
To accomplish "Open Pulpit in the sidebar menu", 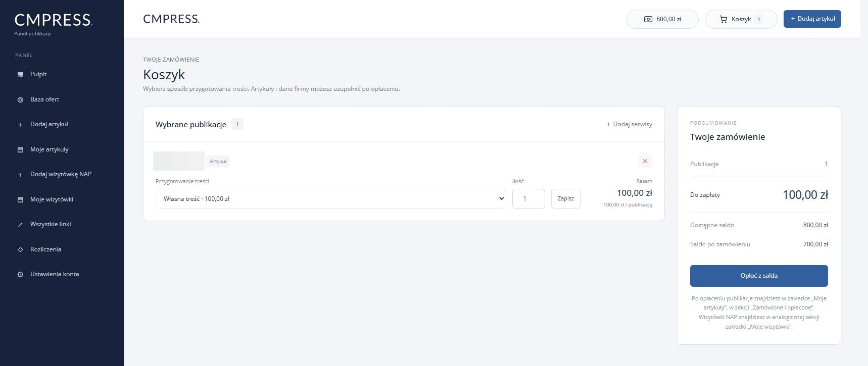I will 38,74.
